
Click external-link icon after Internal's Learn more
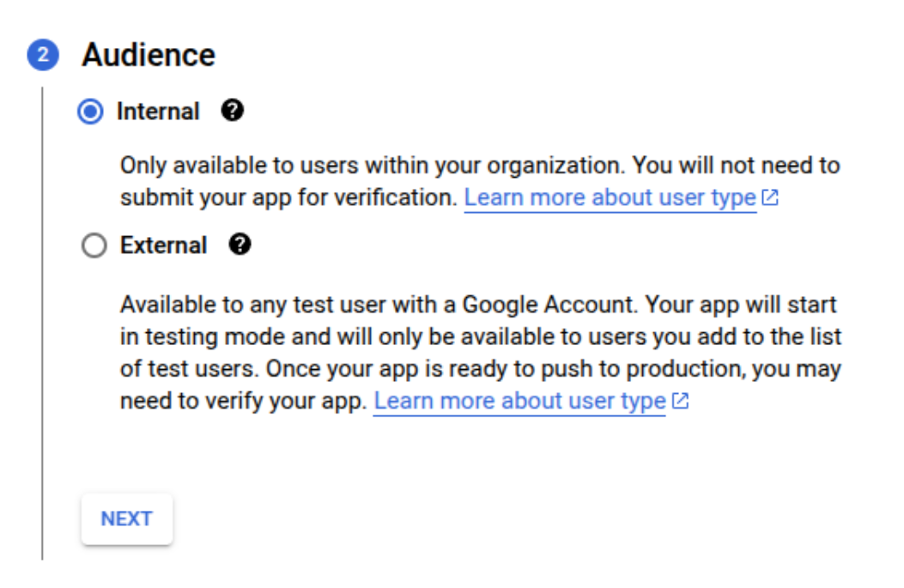770,197
